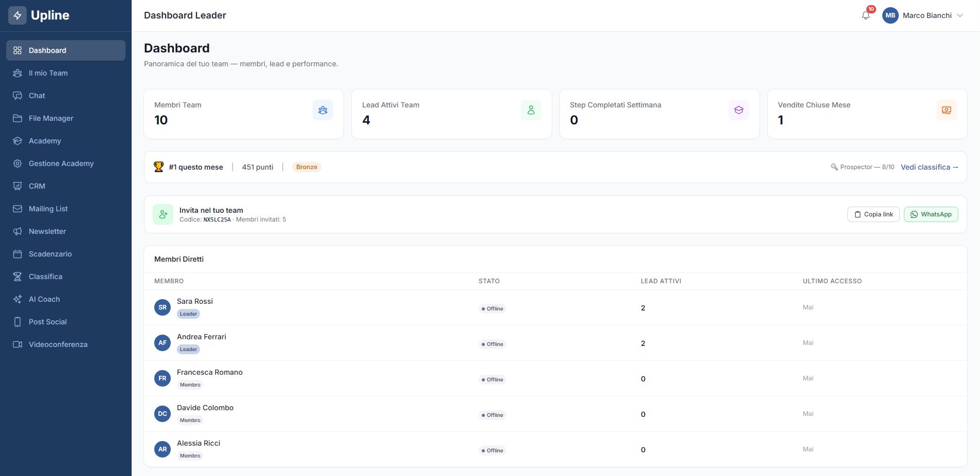Select the File Manager icon
The width and height of the screenshot is (980, 476).
17,118
